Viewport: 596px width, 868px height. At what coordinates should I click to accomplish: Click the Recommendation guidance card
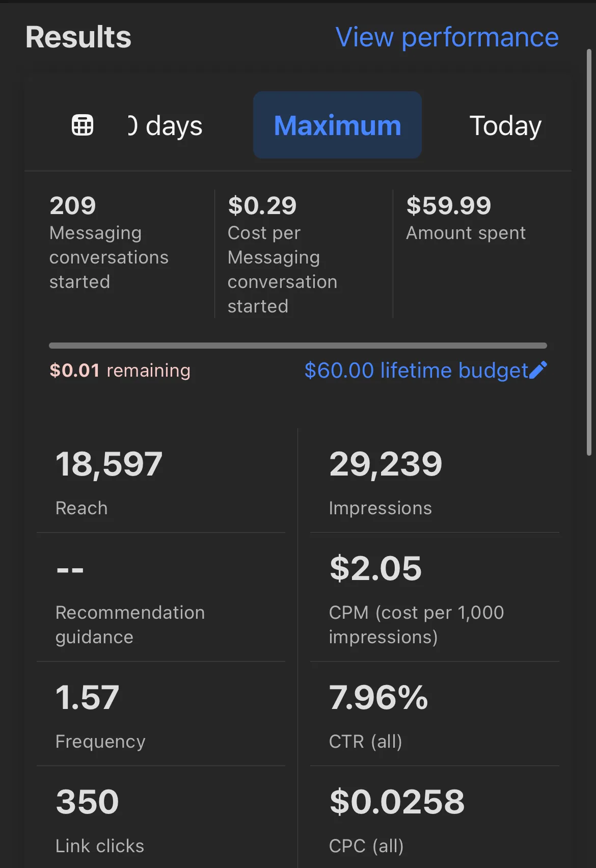tap(160, 597)
